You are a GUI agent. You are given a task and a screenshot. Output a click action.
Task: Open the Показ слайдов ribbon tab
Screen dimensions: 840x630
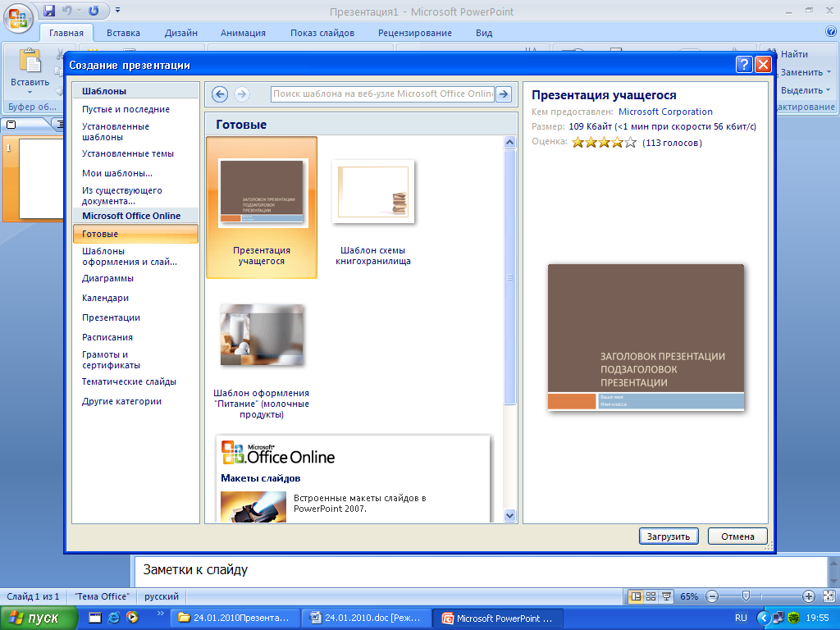point(322,33)
